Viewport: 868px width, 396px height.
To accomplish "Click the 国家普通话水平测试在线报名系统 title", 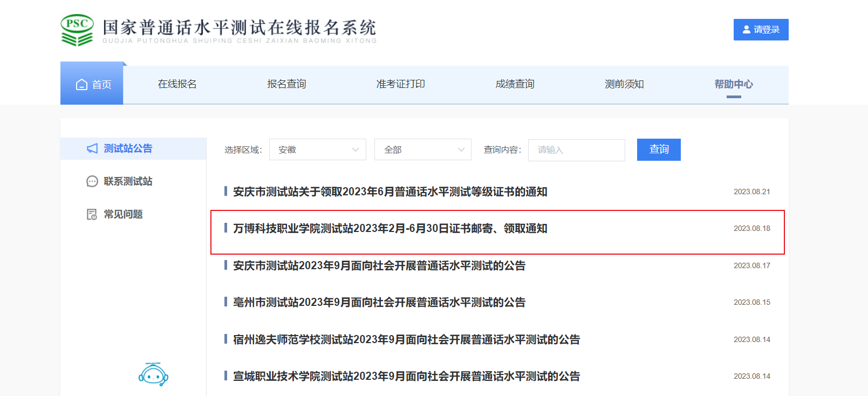I will (x=240, y=27).
